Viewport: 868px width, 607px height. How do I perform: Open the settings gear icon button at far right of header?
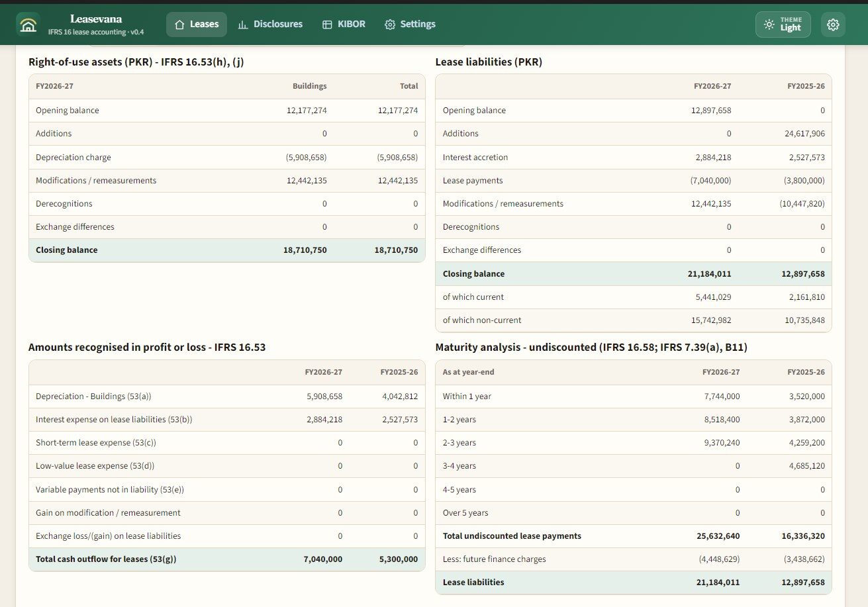[x=833, y=24]
